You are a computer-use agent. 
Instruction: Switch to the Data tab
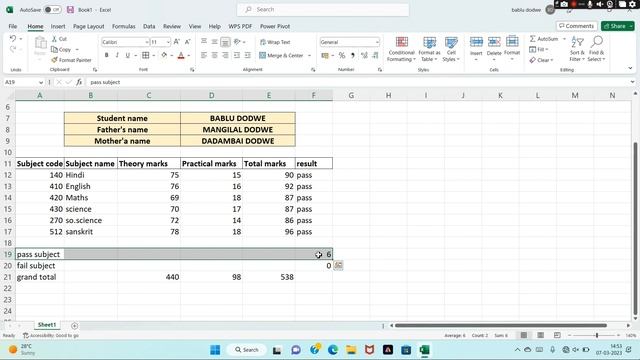[x=149, y=26]
